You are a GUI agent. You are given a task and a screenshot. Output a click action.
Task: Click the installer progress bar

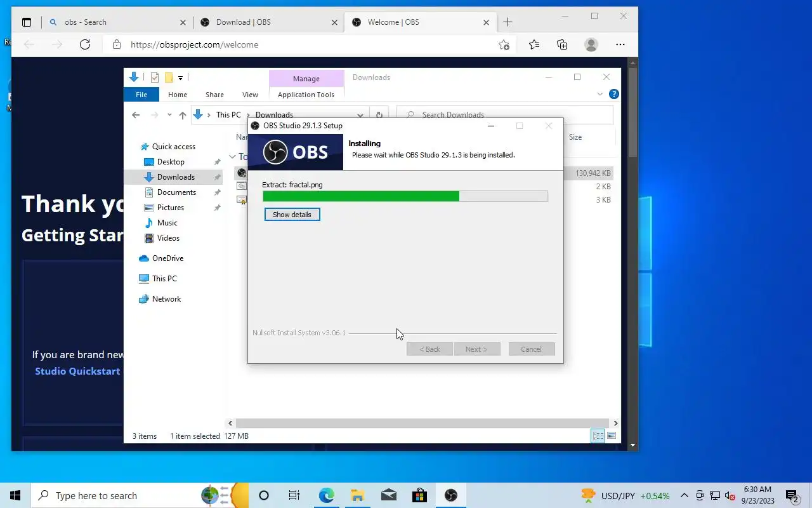point(405,196)
